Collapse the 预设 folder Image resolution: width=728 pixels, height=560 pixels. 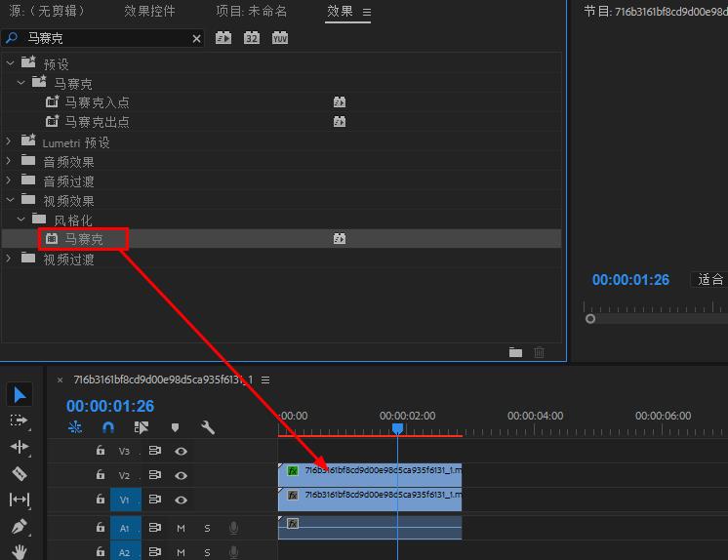10,63
